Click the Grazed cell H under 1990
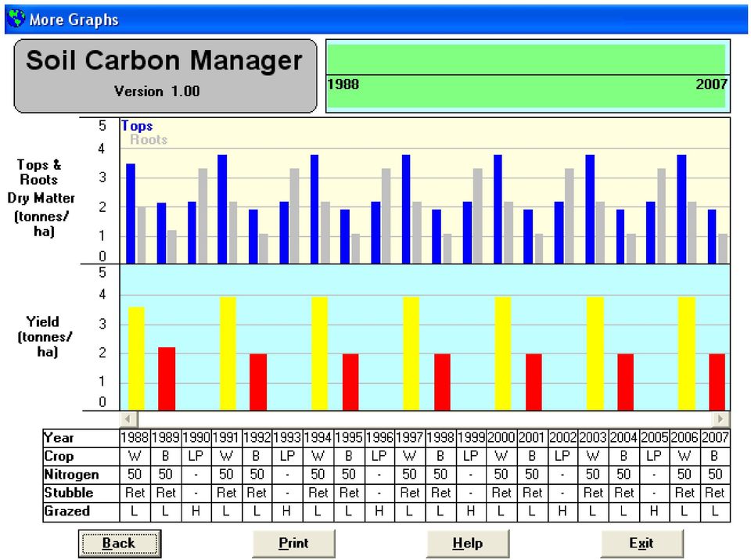Screen dimensions: 751x560 196,512
